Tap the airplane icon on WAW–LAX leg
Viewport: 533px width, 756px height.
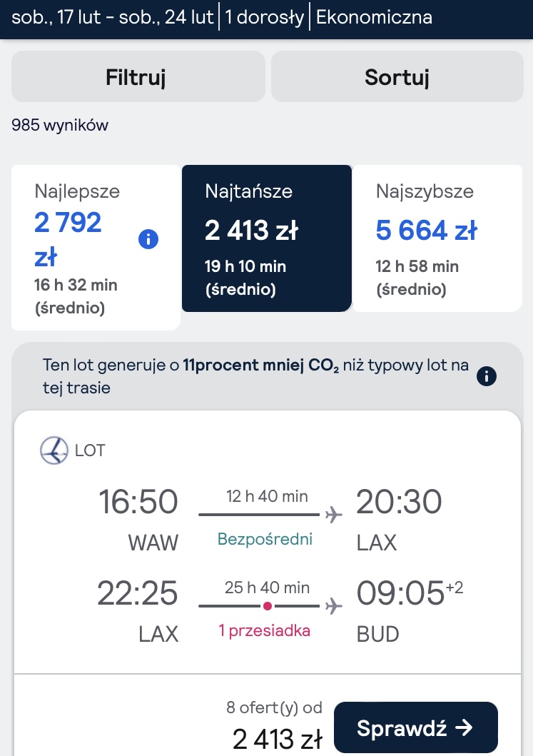coord(333,515)
